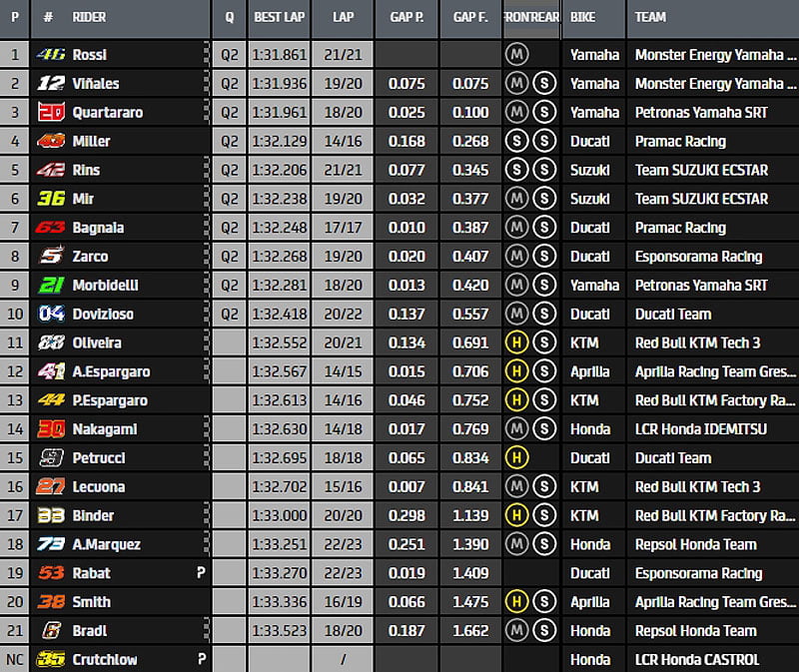Image resolution: width=799 pixels, height=672 pixels.
Task: Click Binder's best lap 1:33.000
Action: click(x=280, y=515)
